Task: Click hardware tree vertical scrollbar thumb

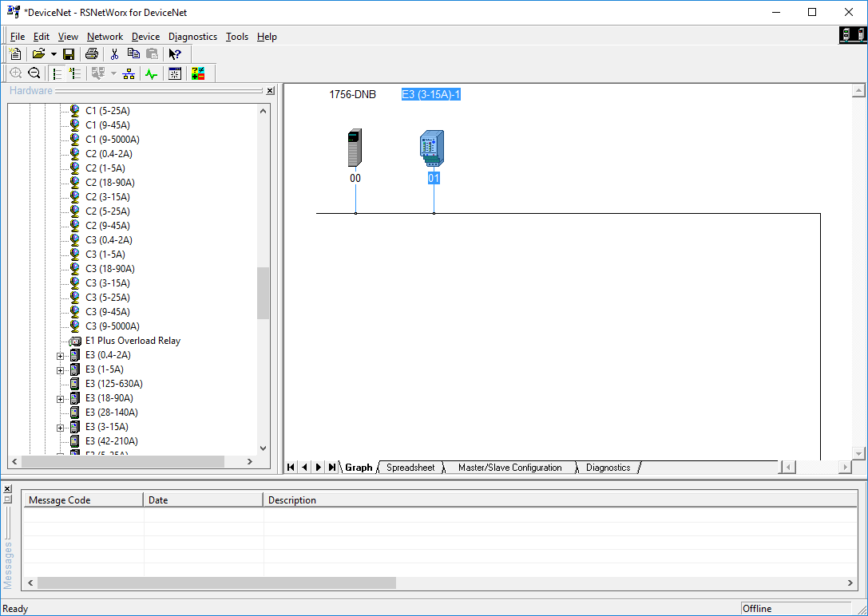Action: click(263, 293)
